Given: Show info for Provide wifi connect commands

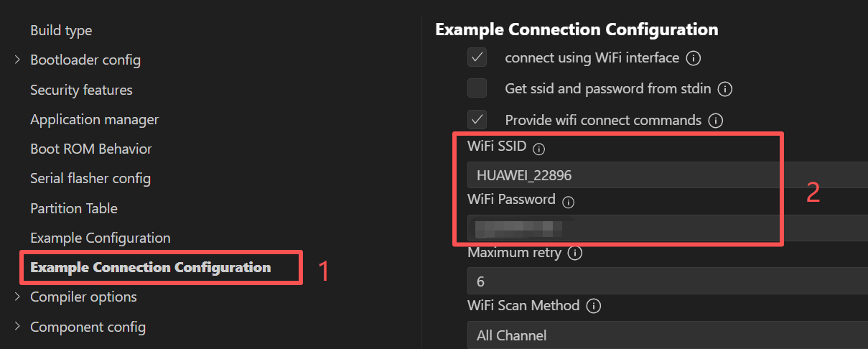Looking at the screenshot, I should click(715, 120).
